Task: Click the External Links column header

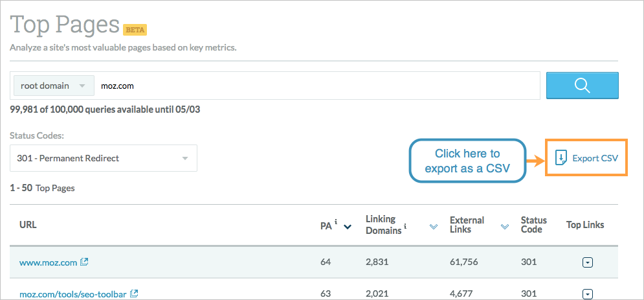Action: pos(467,225)
